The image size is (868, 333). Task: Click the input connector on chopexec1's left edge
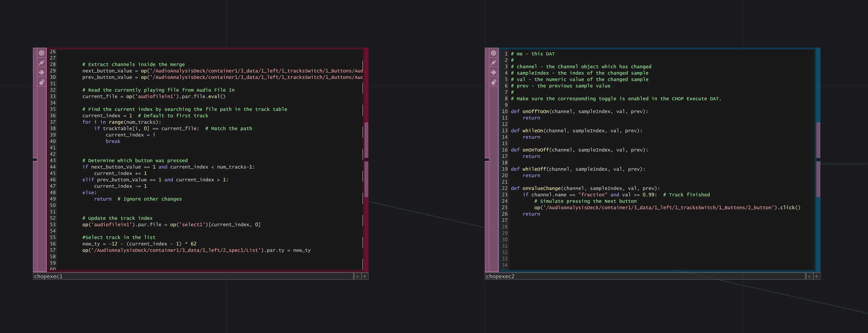35,160
